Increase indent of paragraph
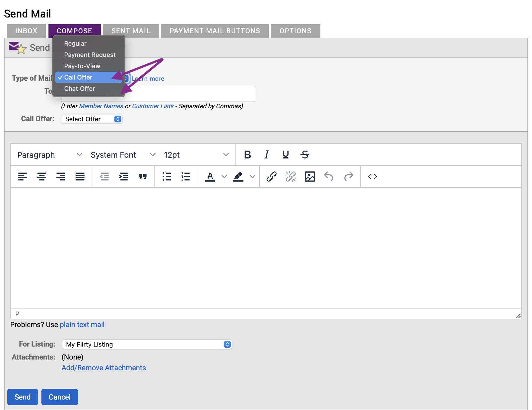This screenshot has height=410, width=532. 123,177
